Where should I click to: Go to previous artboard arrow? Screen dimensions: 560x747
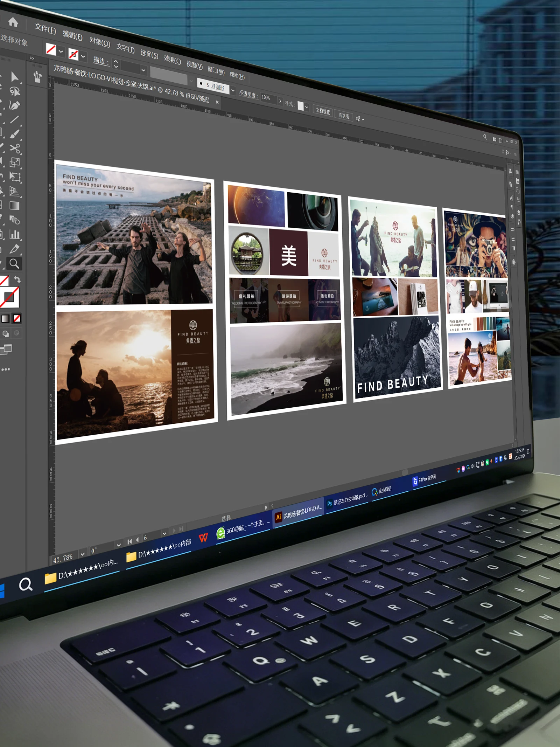(x=137, y=540)
